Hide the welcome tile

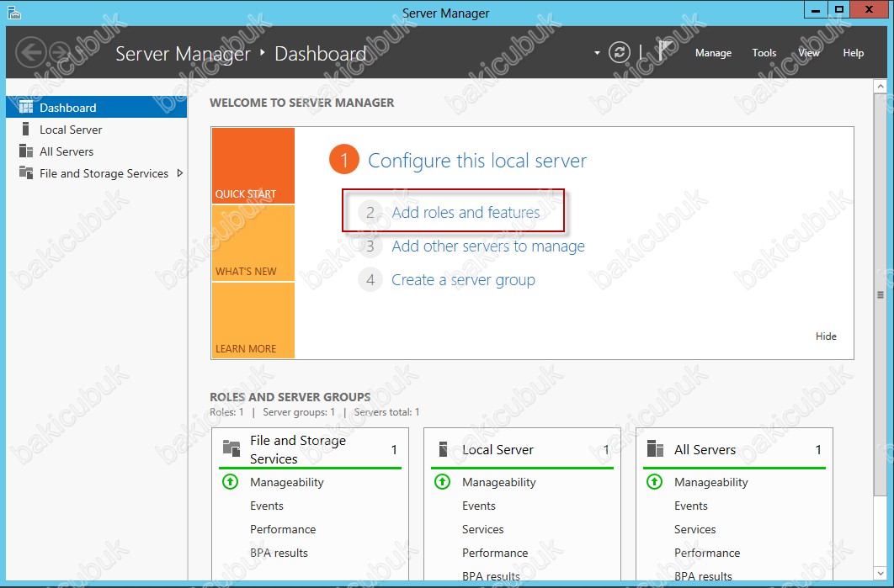click(x=826, y=336)
